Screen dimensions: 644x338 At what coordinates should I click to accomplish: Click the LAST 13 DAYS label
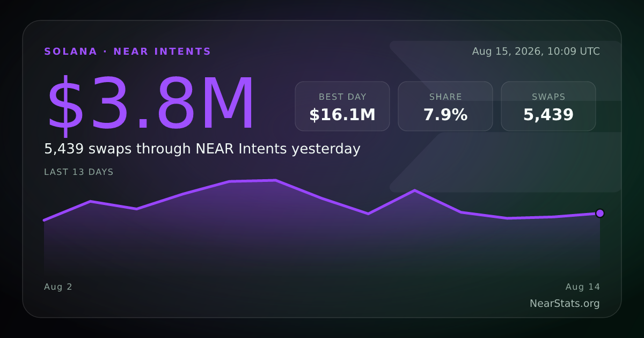coord(79,172)
